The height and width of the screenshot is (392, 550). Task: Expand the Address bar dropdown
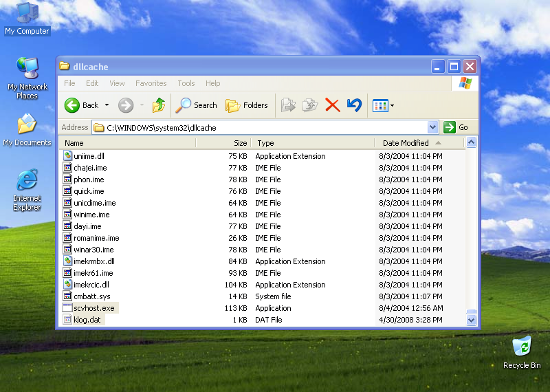pos(433,127)
